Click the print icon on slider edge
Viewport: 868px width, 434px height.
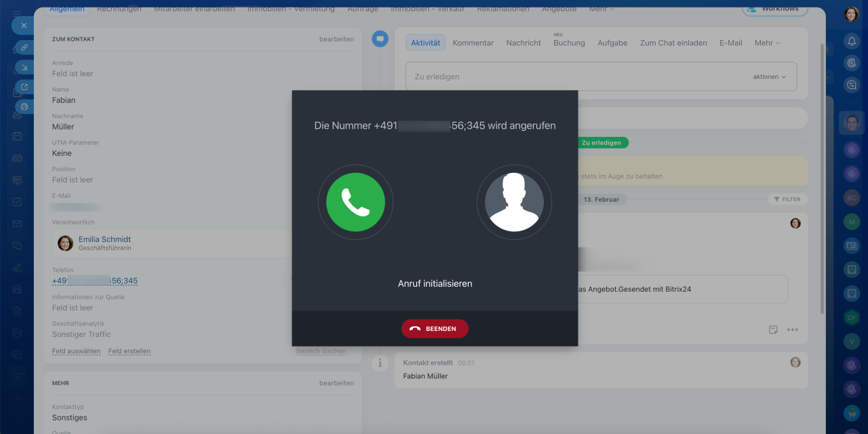[x=24, y=106]
